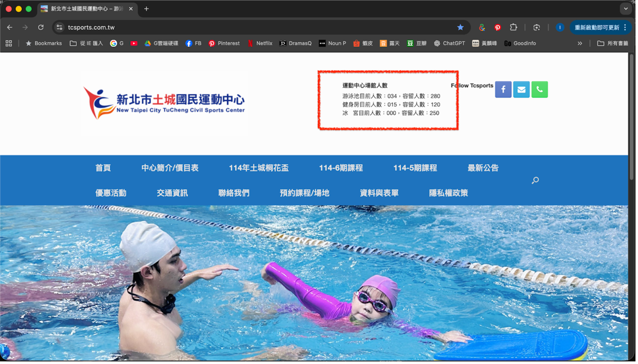The width and height of the screenshot is (638, 364).
Task: Click the blue email envelope icon
Action: [x=521, y=90]
